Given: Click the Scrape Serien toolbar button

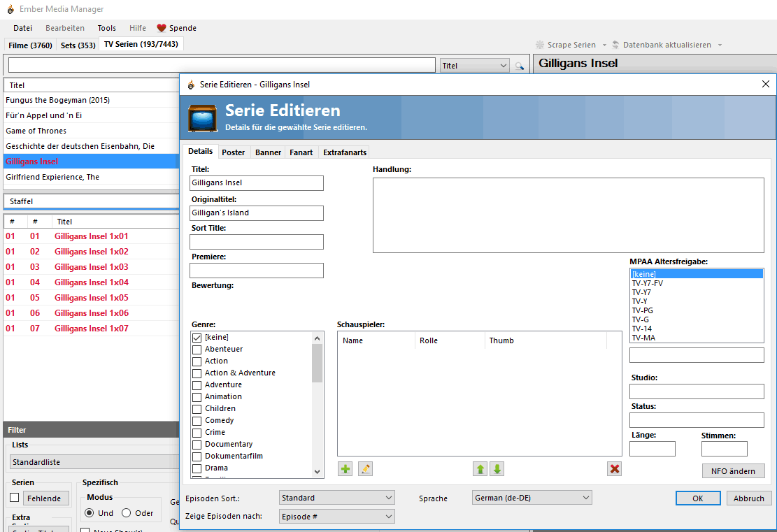Looking at the screenshot, I should click(565, 45).
